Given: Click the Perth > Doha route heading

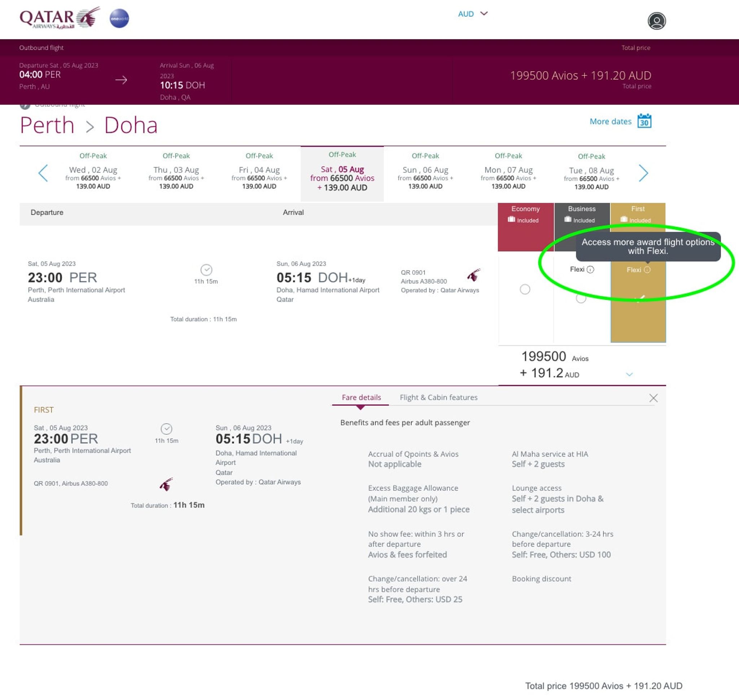Looking at the screenshot, I should point(88,125).
